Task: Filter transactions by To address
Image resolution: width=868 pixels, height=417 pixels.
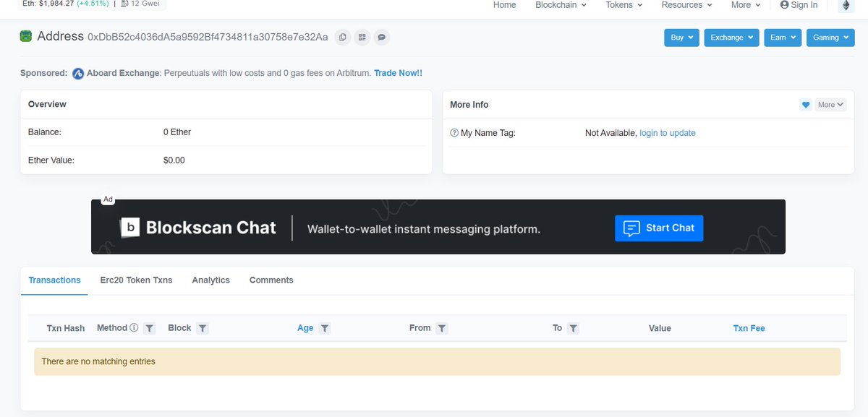Action: click(x=573, y=328)
